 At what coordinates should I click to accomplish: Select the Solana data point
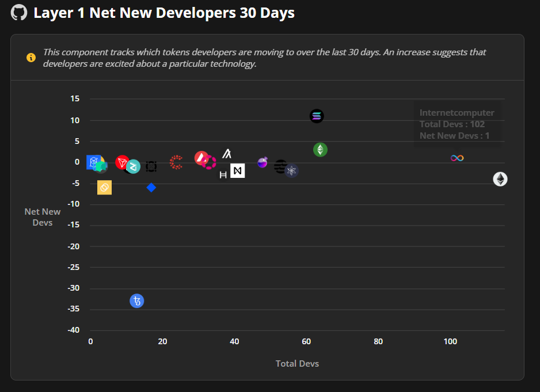317,116
